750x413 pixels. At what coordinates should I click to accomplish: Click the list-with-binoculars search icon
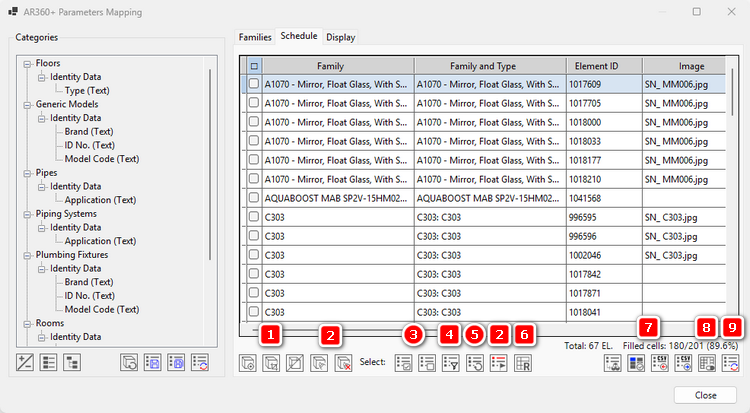613,363
